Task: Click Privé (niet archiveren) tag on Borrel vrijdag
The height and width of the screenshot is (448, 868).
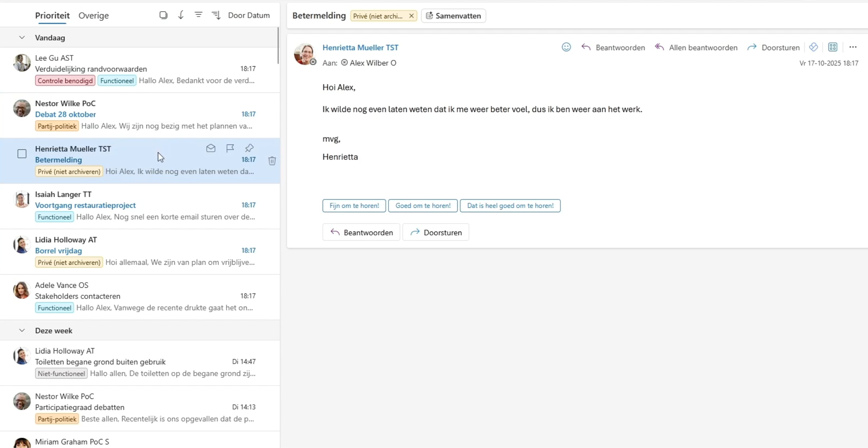Action: click(69, 262)
